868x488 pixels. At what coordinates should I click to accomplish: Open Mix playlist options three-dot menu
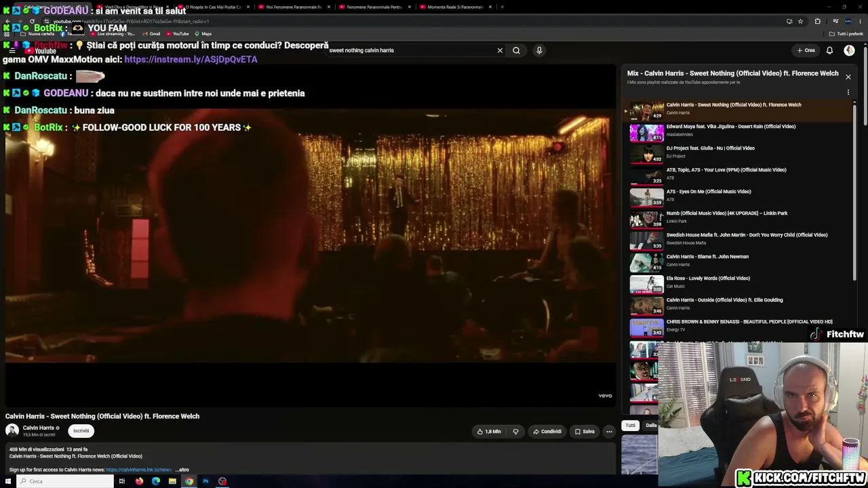coord(848,92)
